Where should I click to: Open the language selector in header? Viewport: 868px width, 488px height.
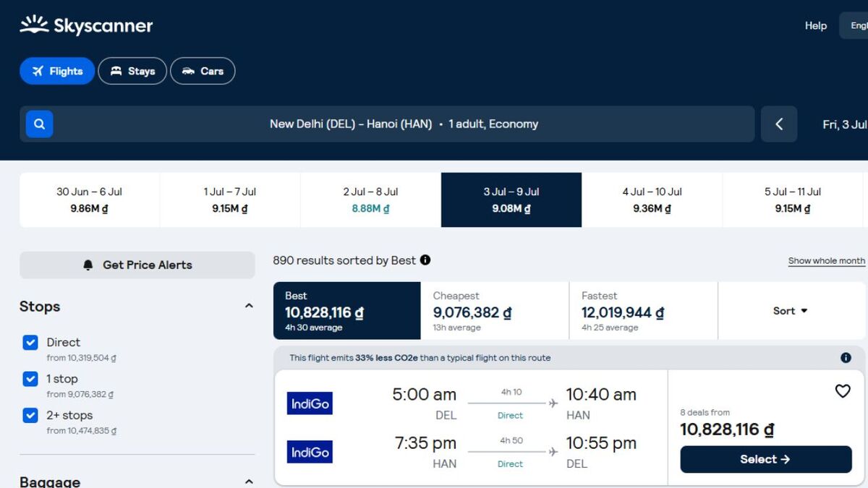[x=854, y=25]
